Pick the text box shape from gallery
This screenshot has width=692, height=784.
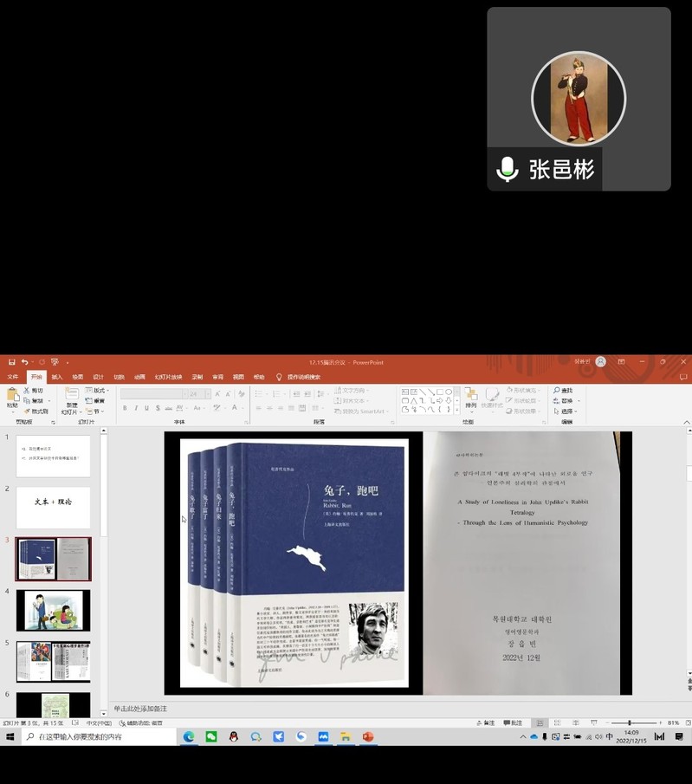[x=405, y=392]
